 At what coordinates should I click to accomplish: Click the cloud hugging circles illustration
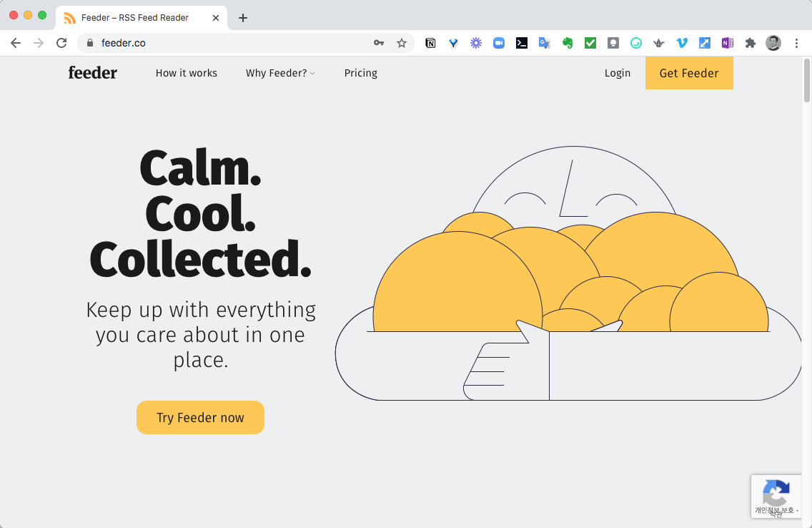(568, 273)
